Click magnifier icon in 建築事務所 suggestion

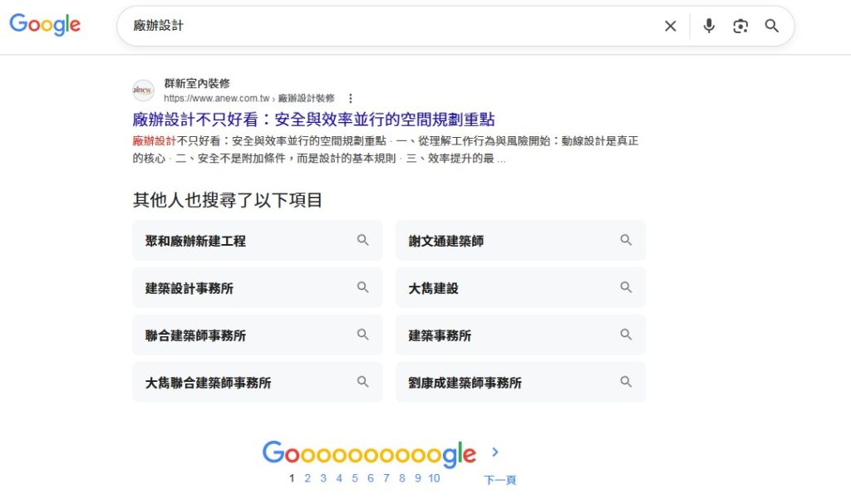click(626, 334)
